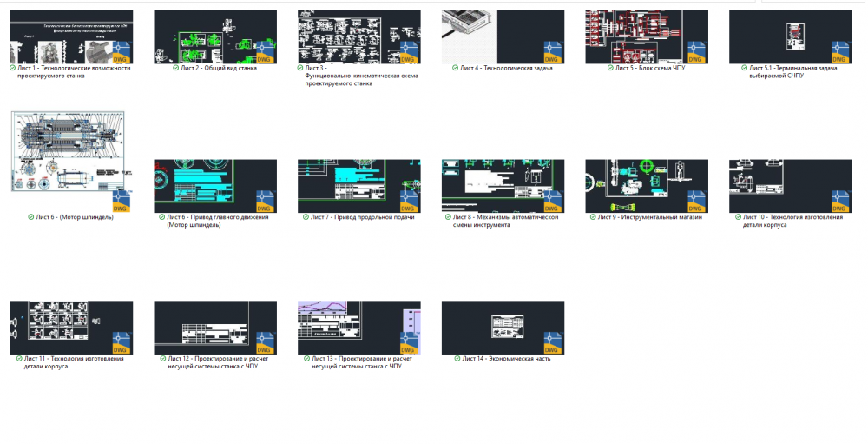Image resolution: width=868 pixels, height=444 pixels.
Task: Click file name 'Лист 12 - Проектирование и расчет несущей системы'
Action: pos(218,362)
